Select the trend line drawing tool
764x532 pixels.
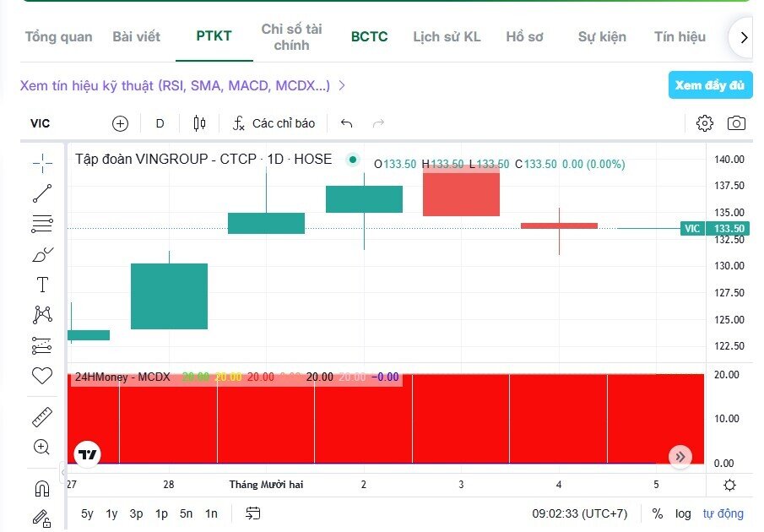click(42, 193)
